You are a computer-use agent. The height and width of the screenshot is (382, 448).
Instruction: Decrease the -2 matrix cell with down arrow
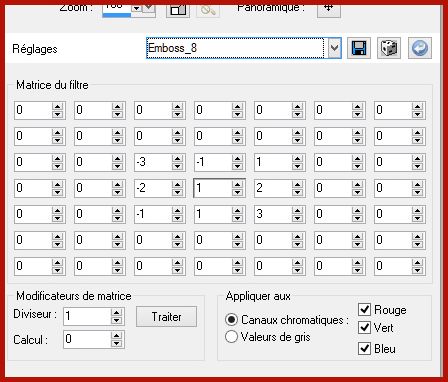[x=177, y=192]
